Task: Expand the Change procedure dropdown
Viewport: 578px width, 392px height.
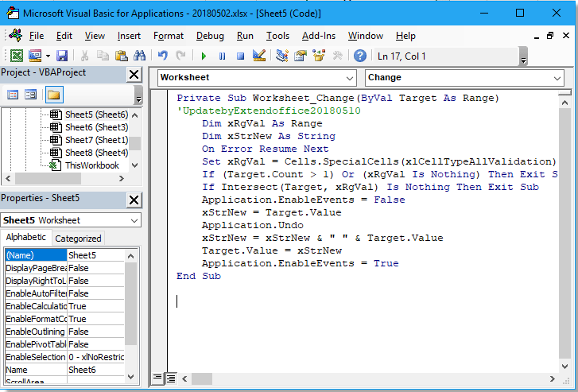Action: [558, 78]
